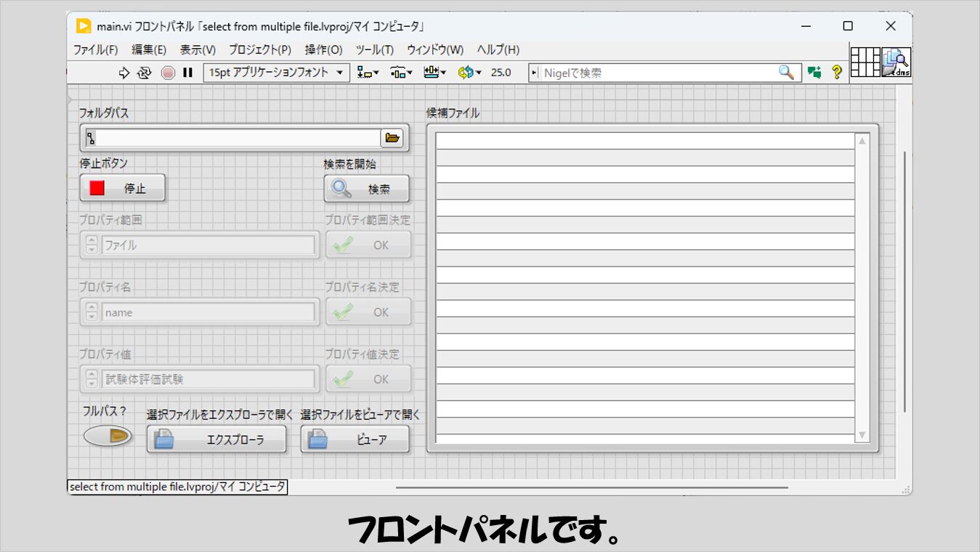Click the folder browse icon in フォルダパス
This screenshot has height=552, width=980.
(392, 138)
